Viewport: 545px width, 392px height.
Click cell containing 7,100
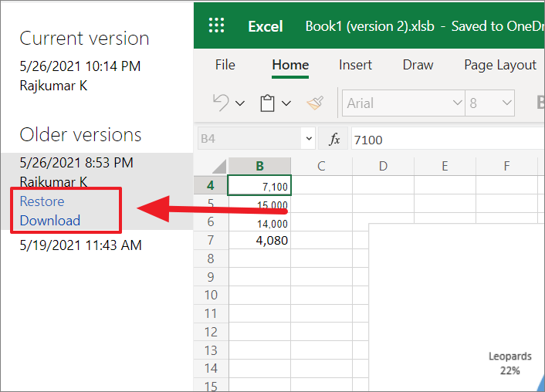click(259, 185)
